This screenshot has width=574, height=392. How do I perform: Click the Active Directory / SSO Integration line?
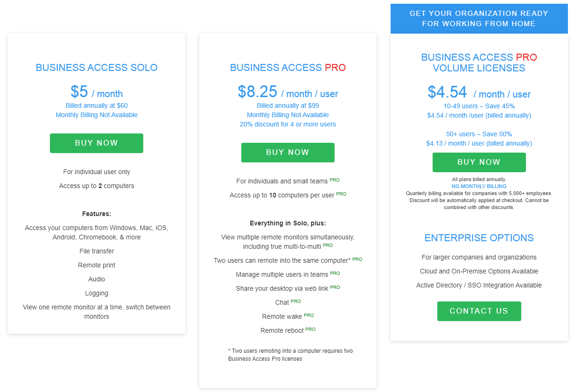coord(479,285)
